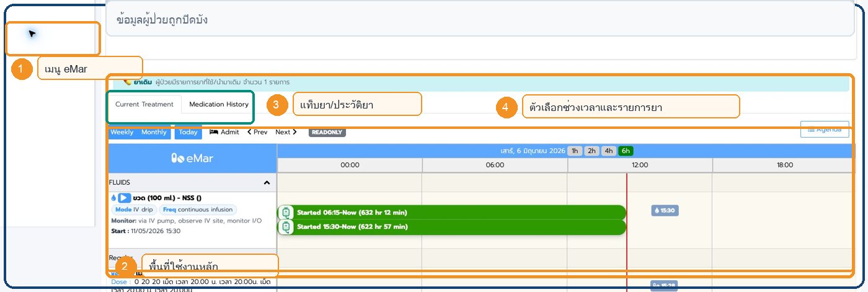Select the Monthly view button
The height and width of the screenshot is (292, 868).
point(154,132)
